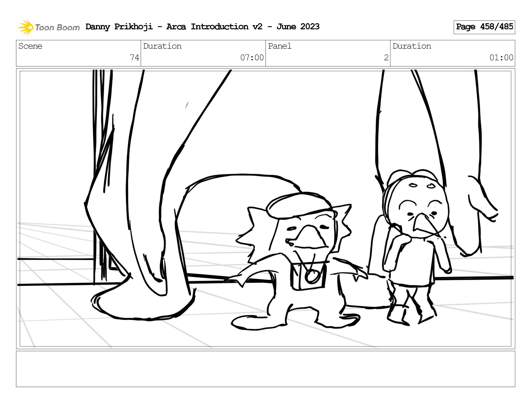Click the 'Panel' label
This screenshot has width=532, height=411.
[x=280, y=46]
